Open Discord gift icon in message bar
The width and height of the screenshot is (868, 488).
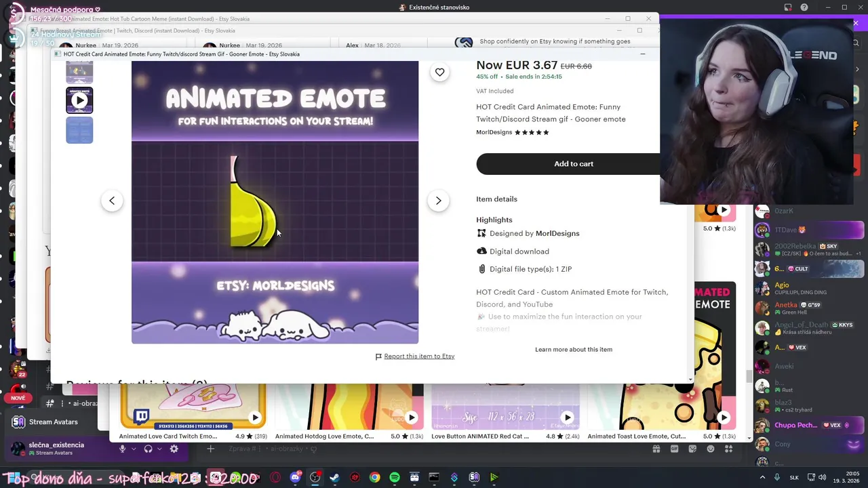point(656,449)
